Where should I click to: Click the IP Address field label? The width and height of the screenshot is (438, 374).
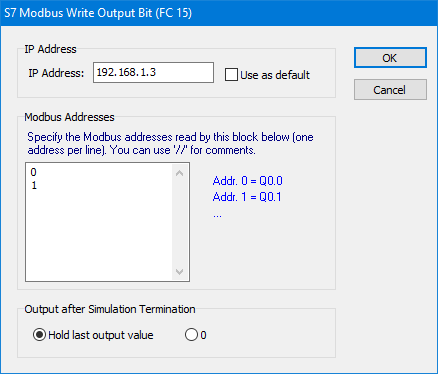[56, 73]
